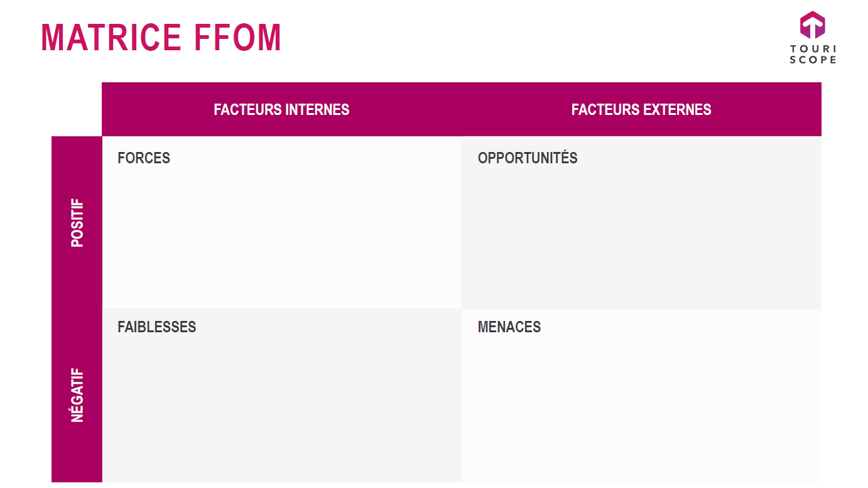Select the word MATRICE in the title
The image size is (868, 488).
pos(111,38)
